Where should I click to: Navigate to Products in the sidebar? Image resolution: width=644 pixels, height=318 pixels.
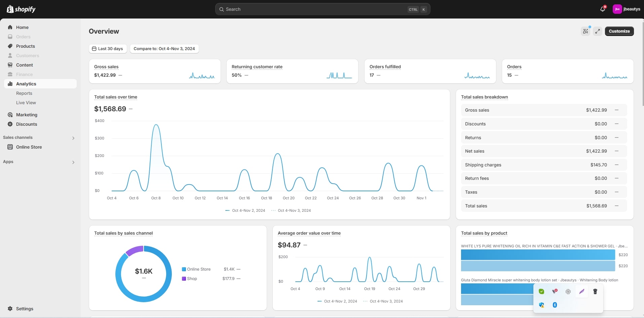coord(25,46)
